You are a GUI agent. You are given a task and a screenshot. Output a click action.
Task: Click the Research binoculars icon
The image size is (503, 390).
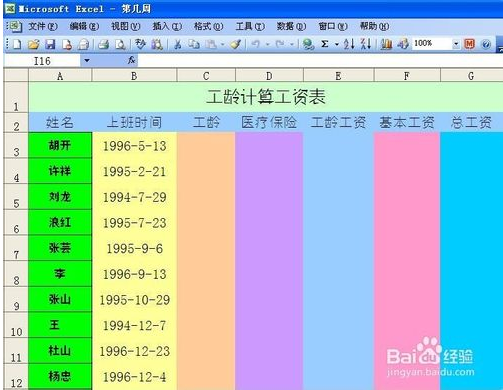coord(157,44)
